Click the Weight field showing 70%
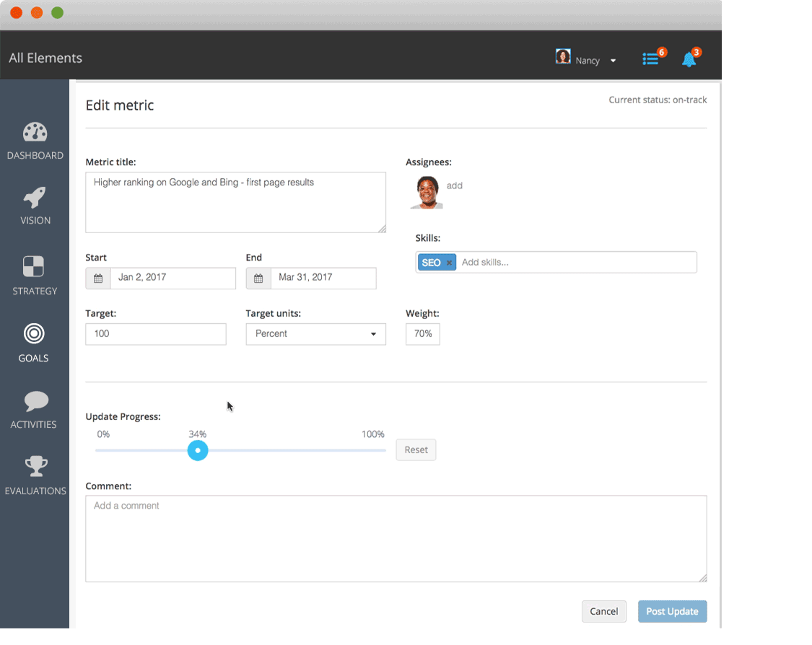The height and width of the screenshot is (645, 812). click(422, 334)
